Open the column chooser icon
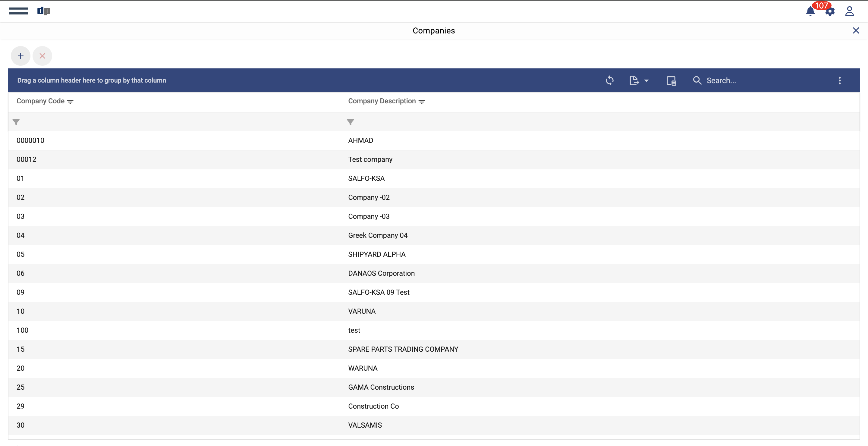This screenshot has height=446, width=868. (x=671, y=80)
